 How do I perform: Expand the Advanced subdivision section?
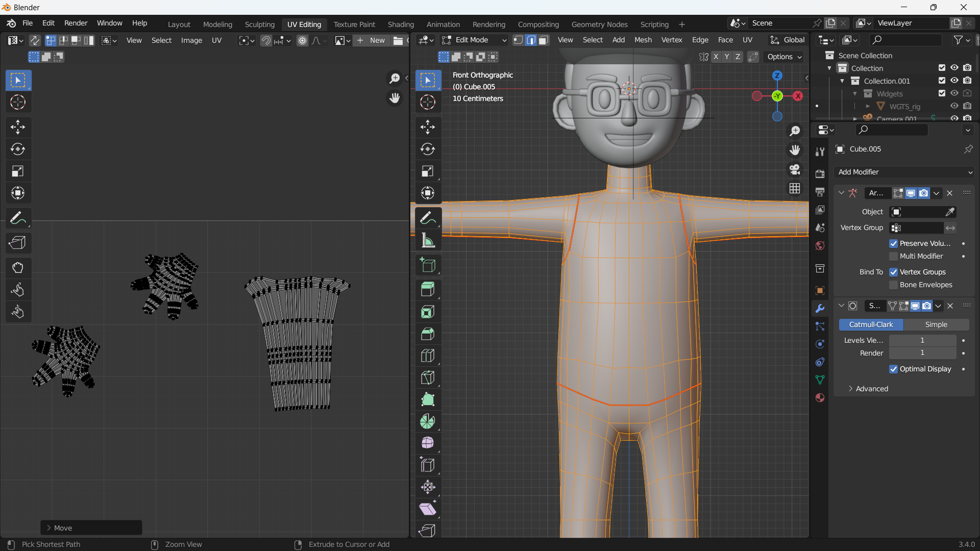868,389
